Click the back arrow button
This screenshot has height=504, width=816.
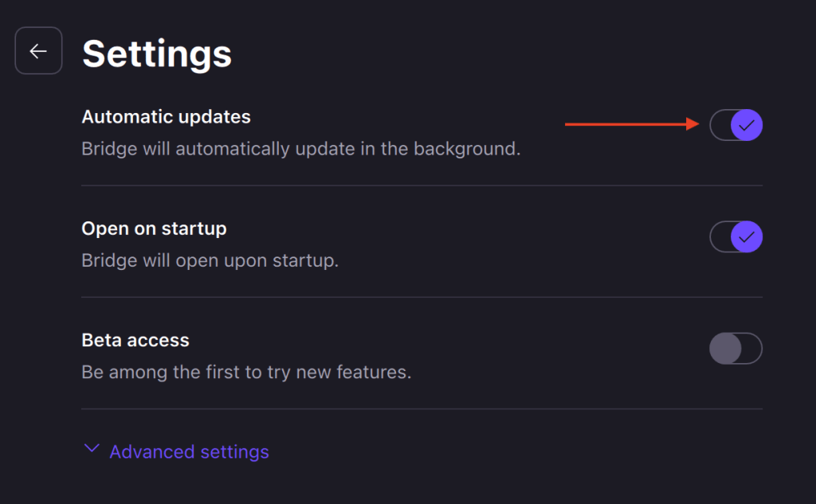coord(38,51)
